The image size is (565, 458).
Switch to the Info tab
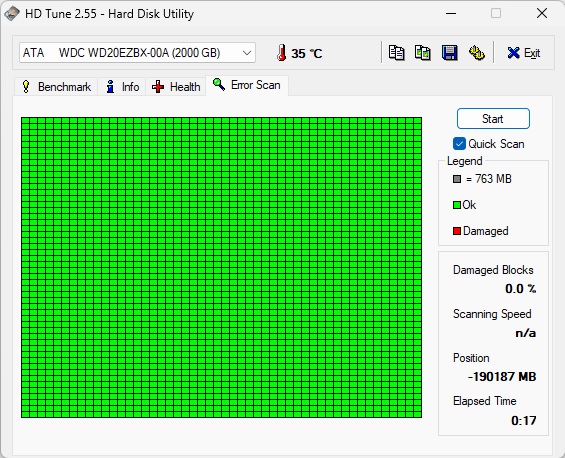[x=122, y=86]
